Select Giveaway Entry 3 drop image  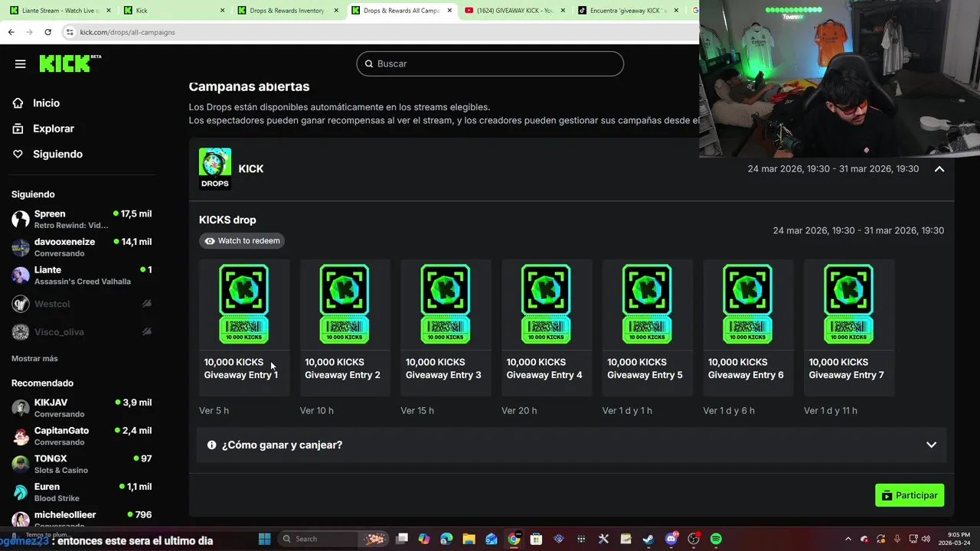click(446, 304)
